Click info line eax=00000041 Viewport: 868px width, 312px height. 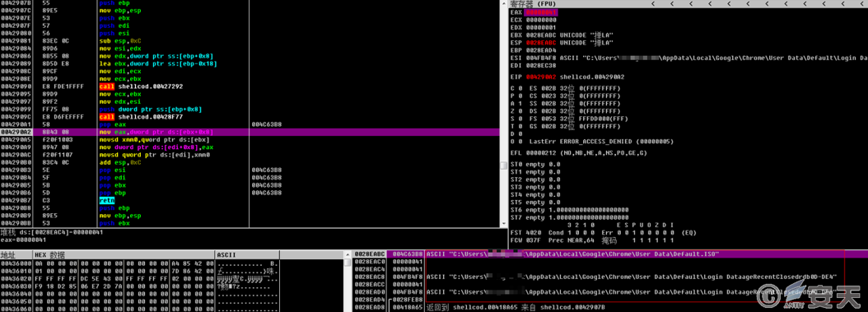click(x=23, y=240)
